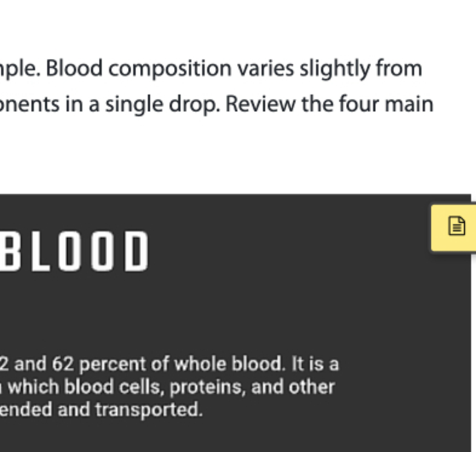476x452 pixels.
Task: Click the word "composition" in the paragraph
Action: pyautogui.click(x=170, y=69)
